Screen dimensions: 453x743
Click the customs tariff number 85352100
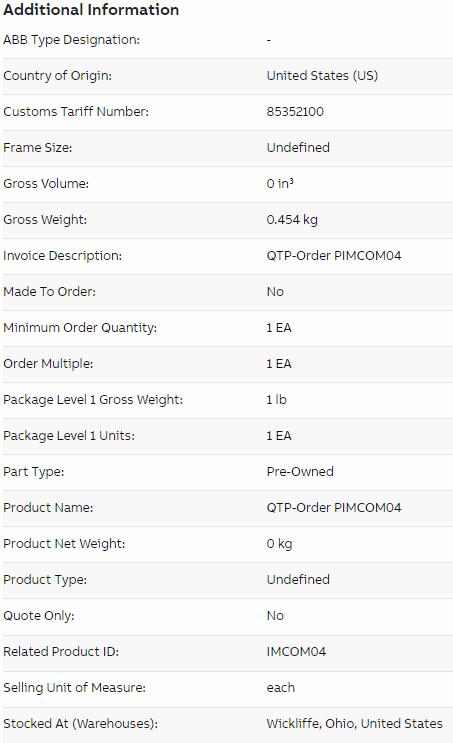295,112
